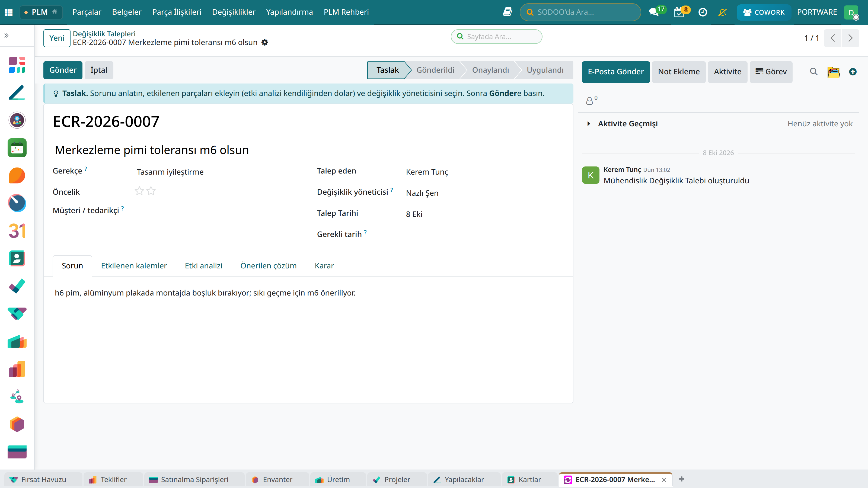Open the dashboard app in sidebar
This screenshot has height=488, width=868.
tap(17, 65)
